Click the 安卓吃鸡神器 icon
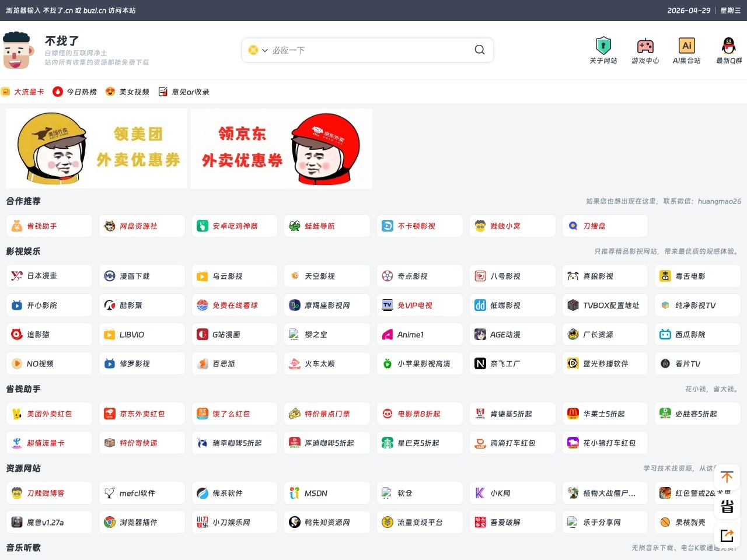Image resolution: width=747 pixels, height=560 pixels. point(203,226)
